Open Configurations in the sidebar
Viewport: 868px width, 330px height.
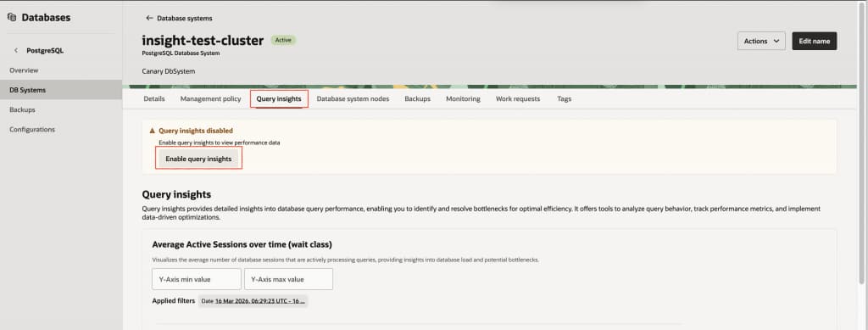coord(32,130)
